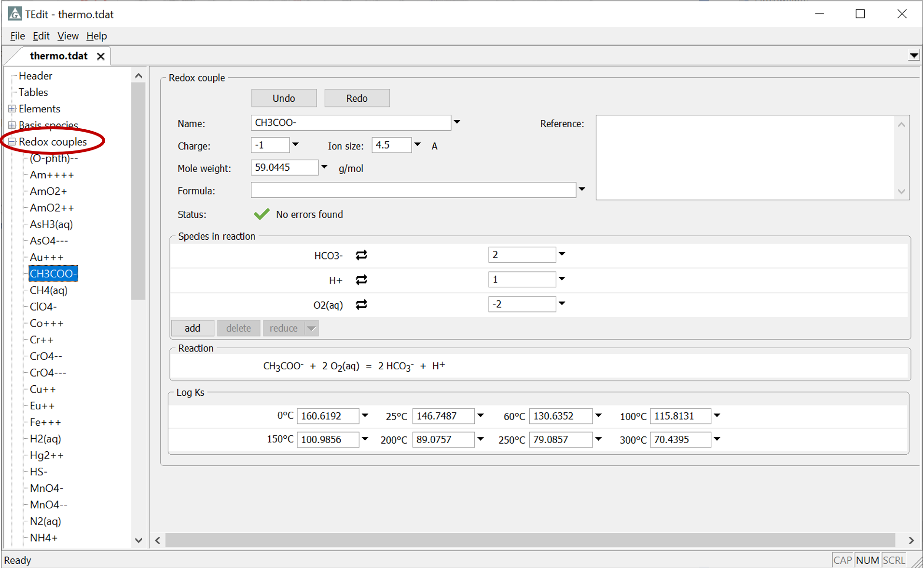Select Fe+++ redox couple
Viewport: 924px width, 568px height.
(x=45, y=422)
